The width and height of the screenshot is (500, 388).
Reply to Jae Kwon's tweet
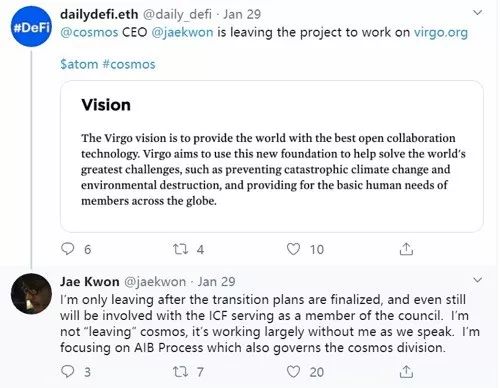click(x=68, y=371)
